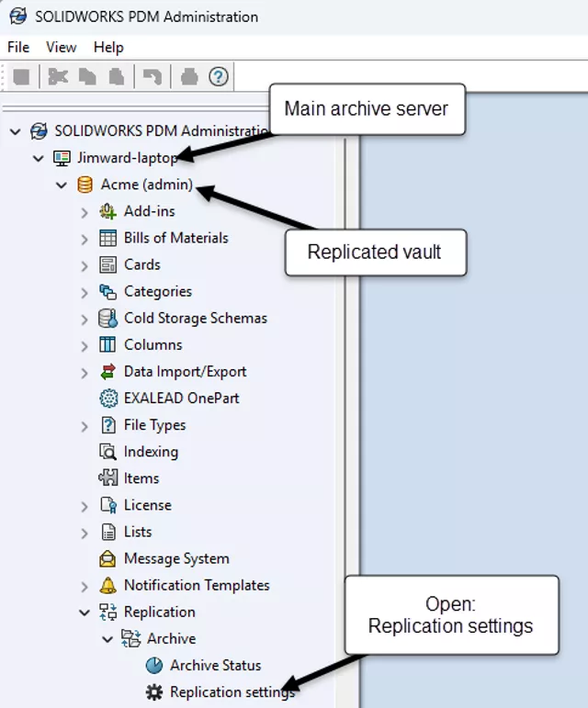Screen dimensions: 588x708
Task: Select the File Types label
Action: [x=155, y=425]
